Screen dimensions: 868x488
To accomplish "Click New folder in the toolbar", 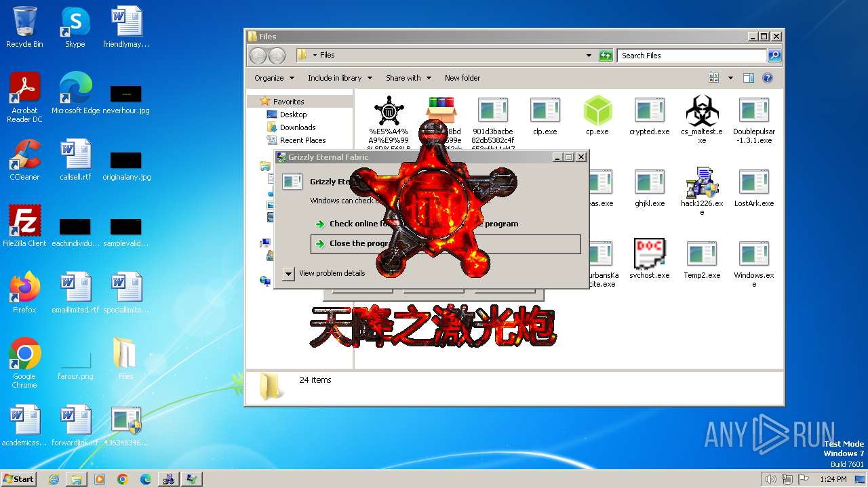I will pyautogui.click(x=462, y=78).
